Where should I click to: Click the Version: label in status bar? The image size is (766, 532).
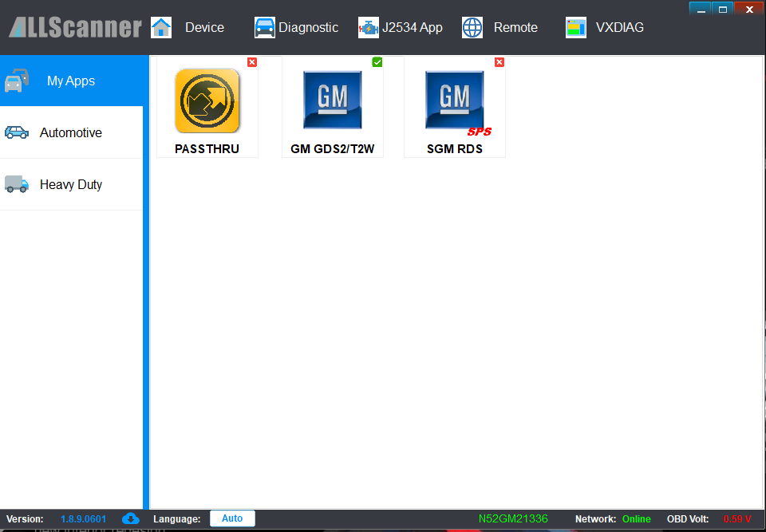25,518
